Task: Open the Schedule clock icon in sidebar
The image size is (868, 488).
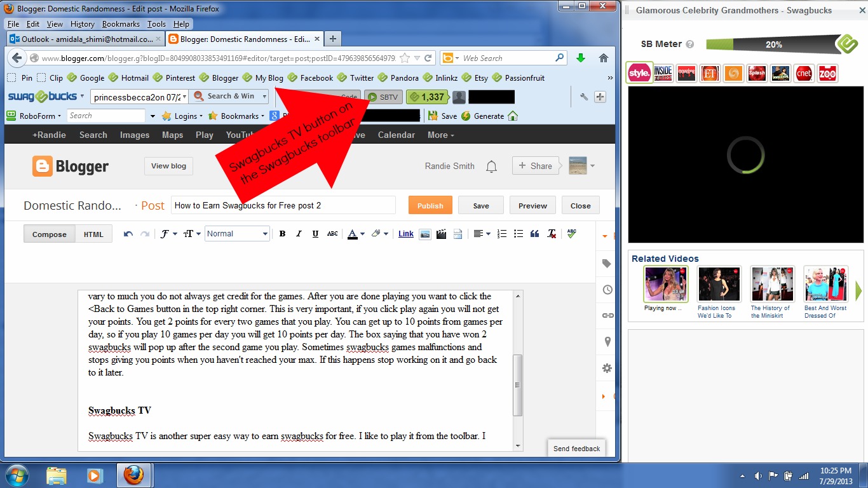Action: pos(607,290)
